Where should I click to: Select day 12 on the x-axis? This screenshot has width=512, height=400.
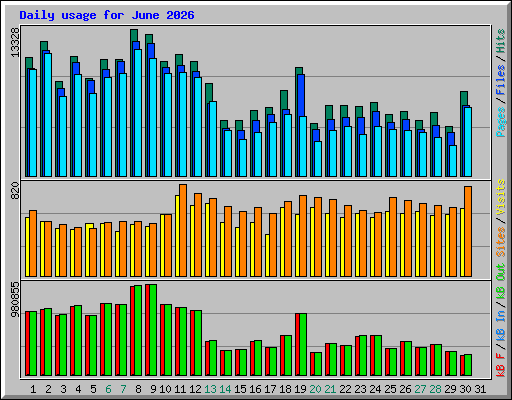(x=195, y=389)
